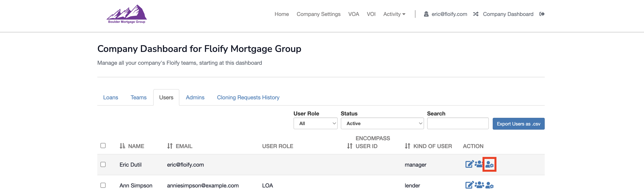
Task: Sort users by Name column icon
Action: (x=122, y=146)
